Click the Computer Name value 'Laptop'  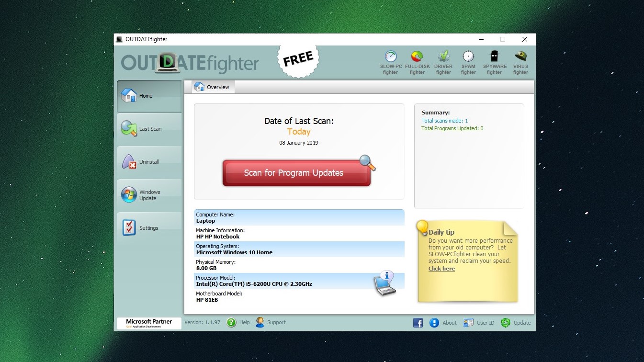(x=205, y=221)
